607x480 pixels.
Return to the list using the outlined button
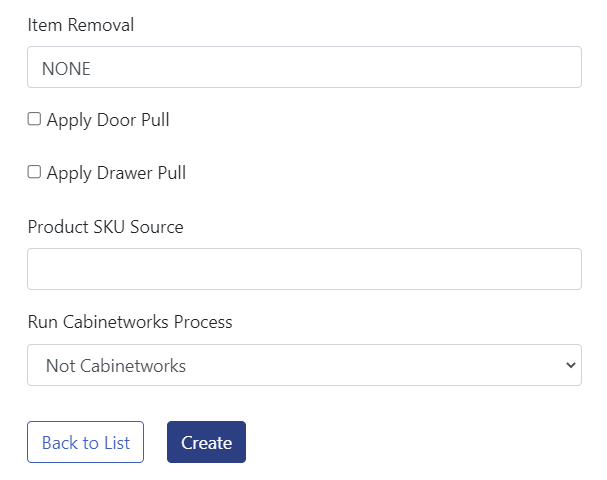(x=85, y=442)
